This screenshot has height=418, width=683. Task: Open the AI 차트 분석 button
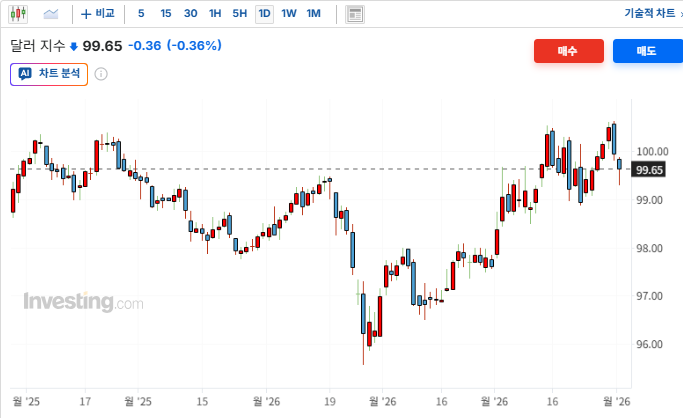point(49,74)
